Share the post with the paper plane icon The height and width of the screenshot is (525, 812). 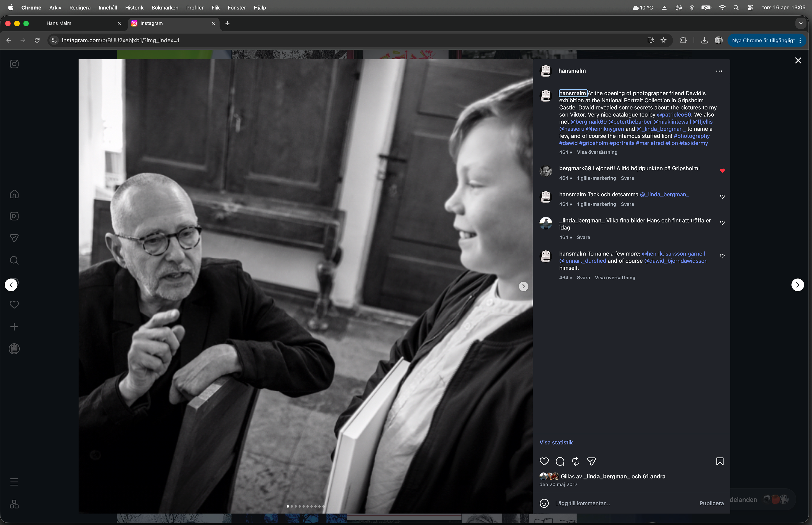pos(591,462)
